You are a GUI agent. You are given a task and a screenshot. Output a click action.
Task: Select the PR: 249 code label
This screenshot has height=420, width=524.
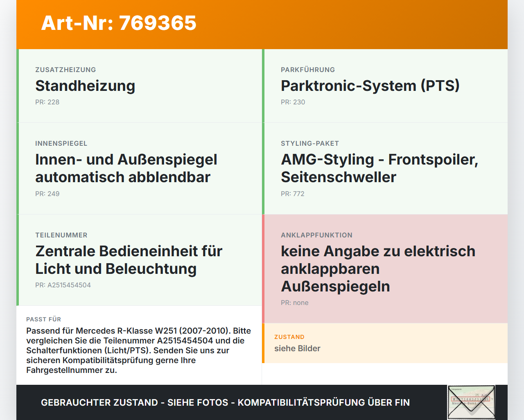[x=47, y=194]
